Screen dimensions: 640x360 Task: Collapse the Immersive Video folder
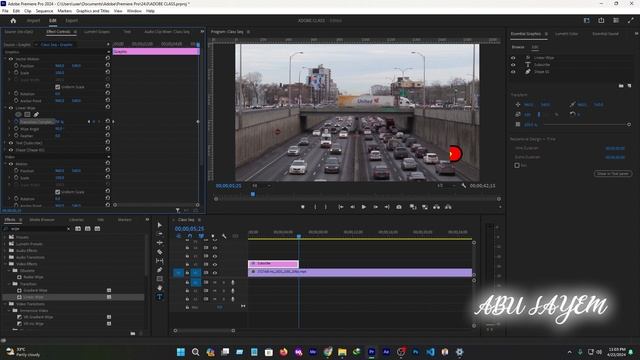pos(9,311)
